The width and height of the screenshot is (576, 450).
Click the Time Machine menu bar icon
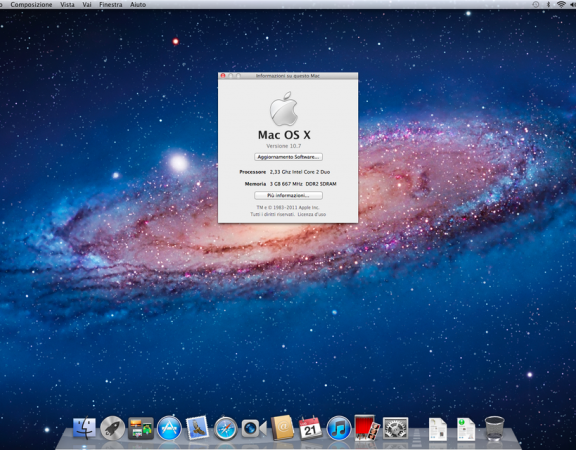(536, 4)
